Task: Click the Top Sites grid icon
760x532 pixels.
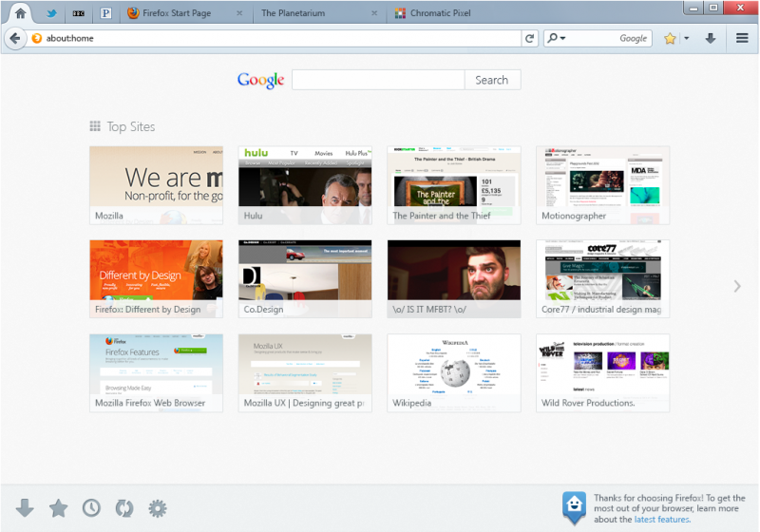Action: click(x=95, y=126)
